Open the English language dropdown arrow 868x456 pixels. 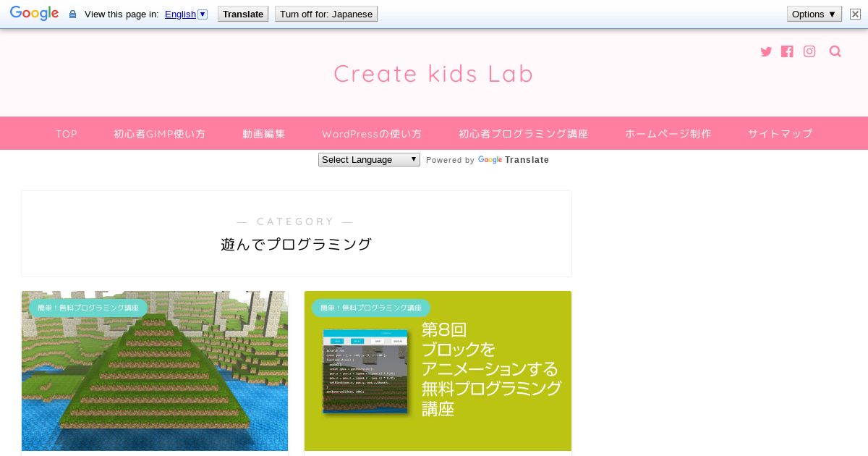point(203,14)
